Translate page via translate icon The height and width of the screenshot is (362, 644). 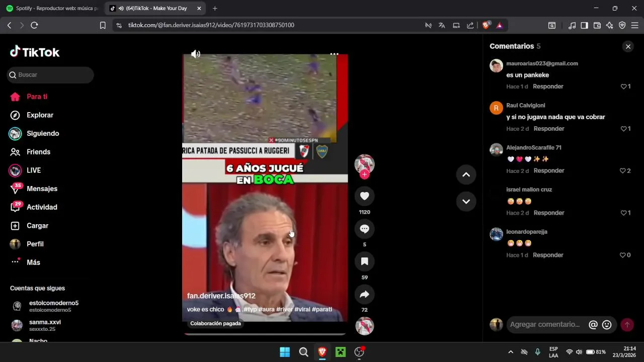click(x=442, y=25)
